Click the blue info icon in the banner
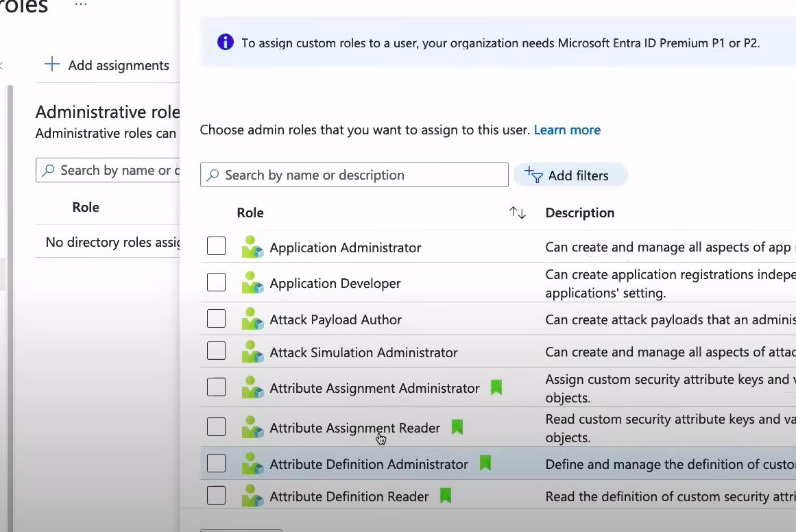796x532 pixels. (x=225, y=43)
